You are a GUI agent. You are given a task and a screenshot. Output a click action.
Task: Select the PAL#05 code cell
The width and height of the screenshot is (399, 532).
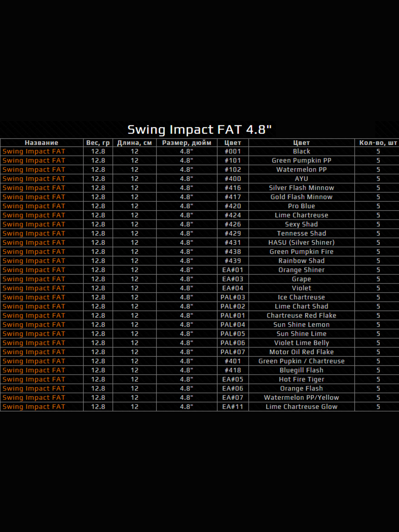[x=233, y=333]
